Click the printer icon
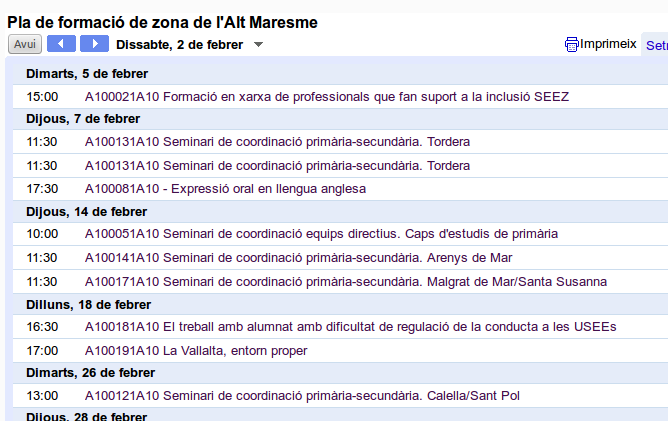This screenshot has width=668, height=421. (x=572, y=44)
